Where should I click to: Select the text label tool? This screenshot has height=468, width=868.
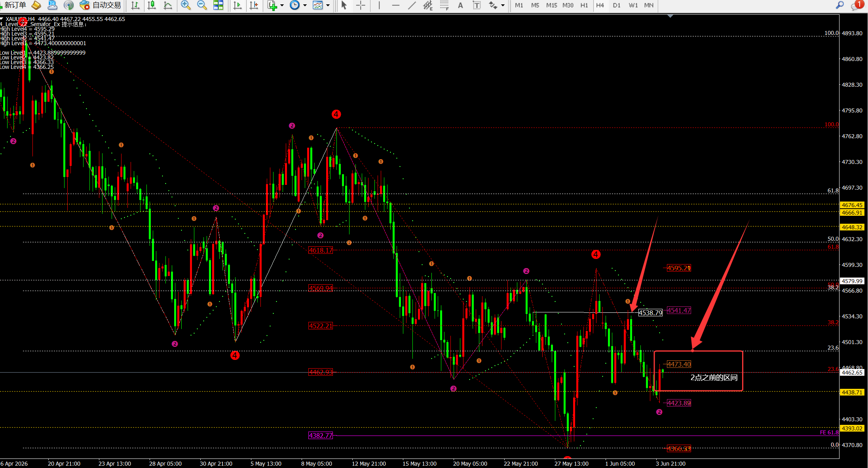(x=477, y=5)
